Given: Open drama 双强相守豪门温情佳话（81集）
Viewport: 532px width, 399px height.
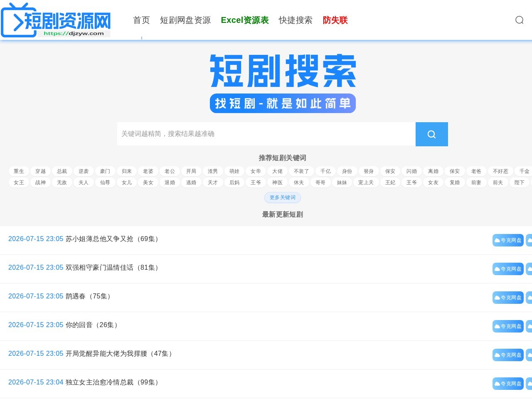Looking at the screenshot, I should (x=113, y=268).
